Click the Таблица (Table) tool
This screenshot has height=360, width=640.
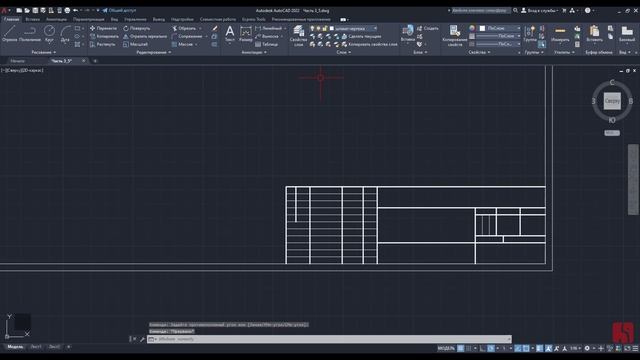click(x=267, y=44)
